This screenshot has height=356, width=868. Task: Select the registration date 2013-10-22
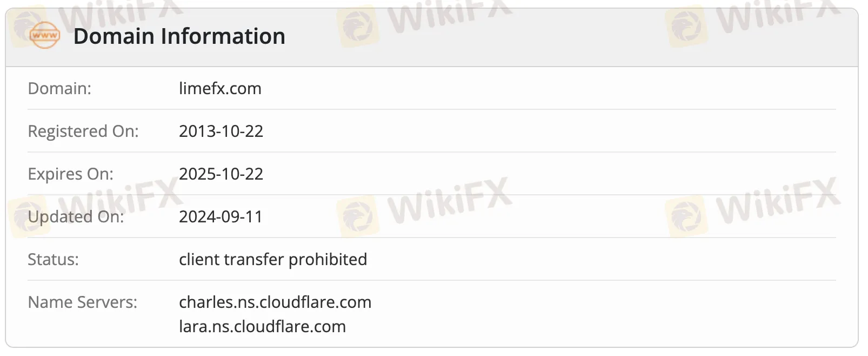[221, 131]
